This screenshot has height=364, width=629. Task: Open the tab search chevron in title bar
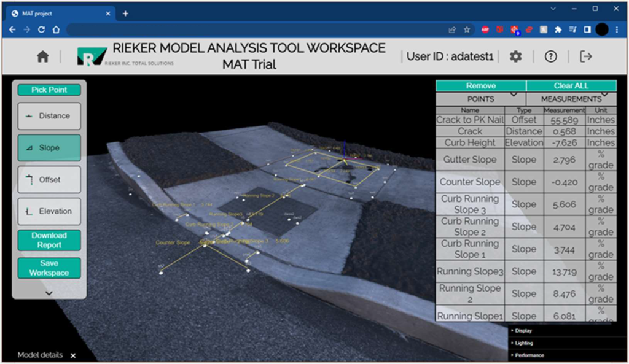[553, 9]
